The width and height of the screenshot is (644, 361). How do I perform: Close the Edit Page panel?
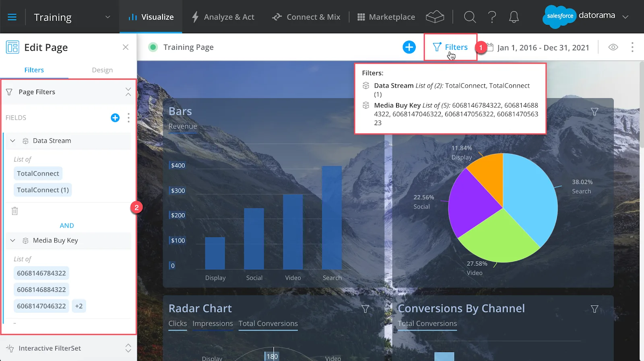click(x=126, y=47)
